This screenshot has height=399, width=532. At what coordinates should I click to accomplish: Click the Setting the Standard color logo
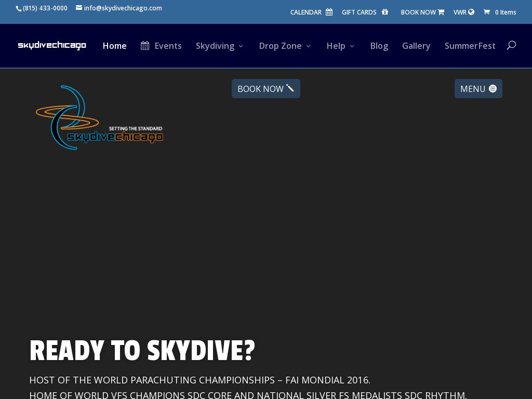pyautogui.click(x=99, y=117)
